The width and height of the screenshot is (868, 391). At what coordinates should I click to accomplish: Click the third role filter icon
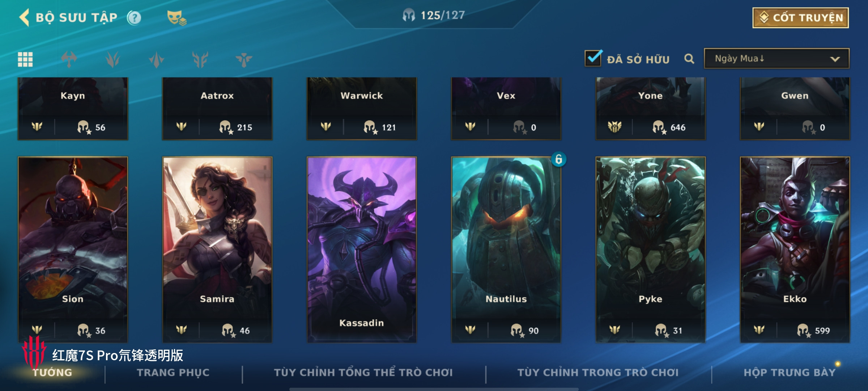click(x=157, y=59)
